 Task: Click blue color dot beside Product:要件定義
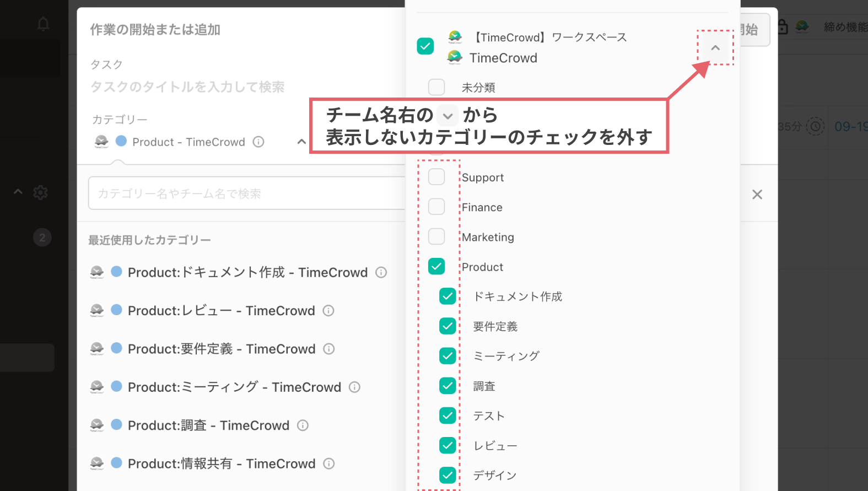coord(116,348)
